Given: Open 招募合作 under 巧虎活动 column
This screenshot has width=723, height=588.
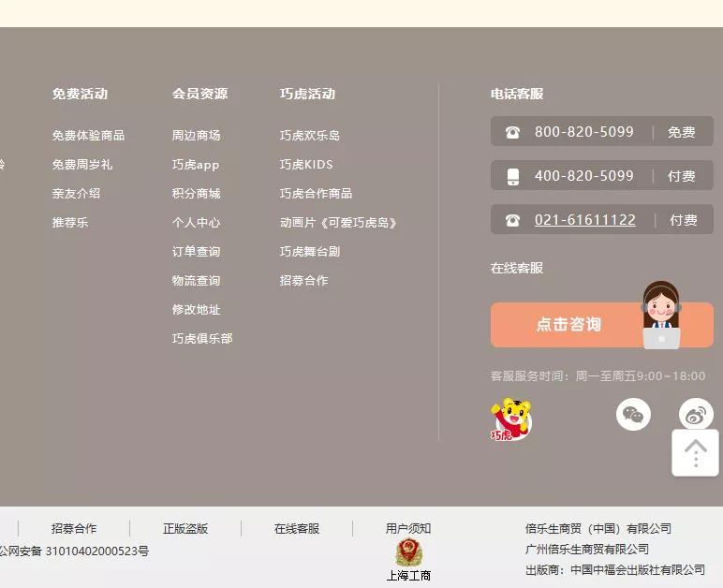Looking at the screenshot, I should 303,281.
